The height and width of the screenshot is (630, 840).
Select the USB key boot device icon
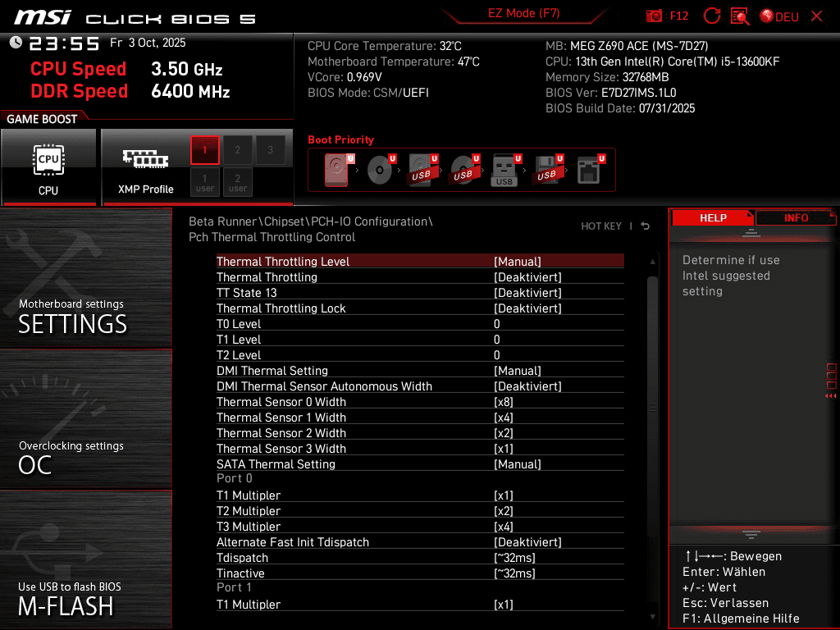pos(505,170)
